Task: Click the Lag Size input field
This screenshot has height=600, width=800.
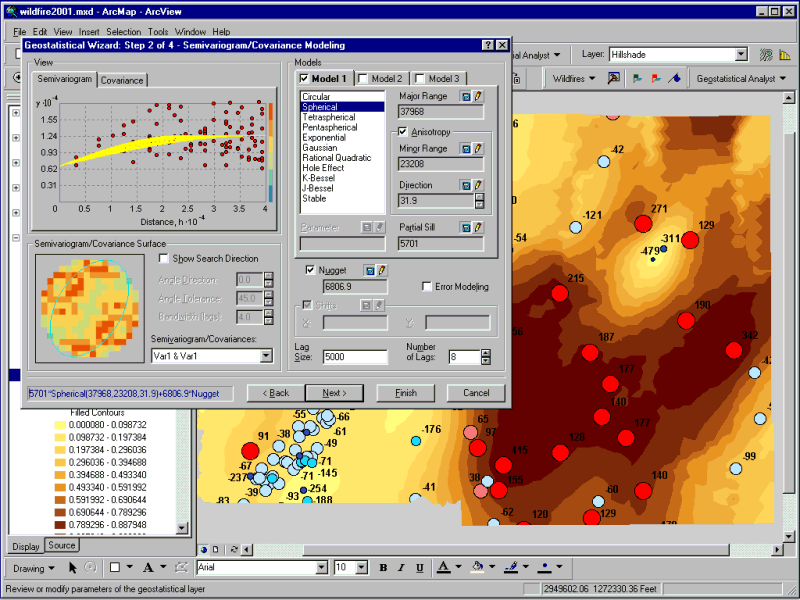Action: tap(355, 357)
